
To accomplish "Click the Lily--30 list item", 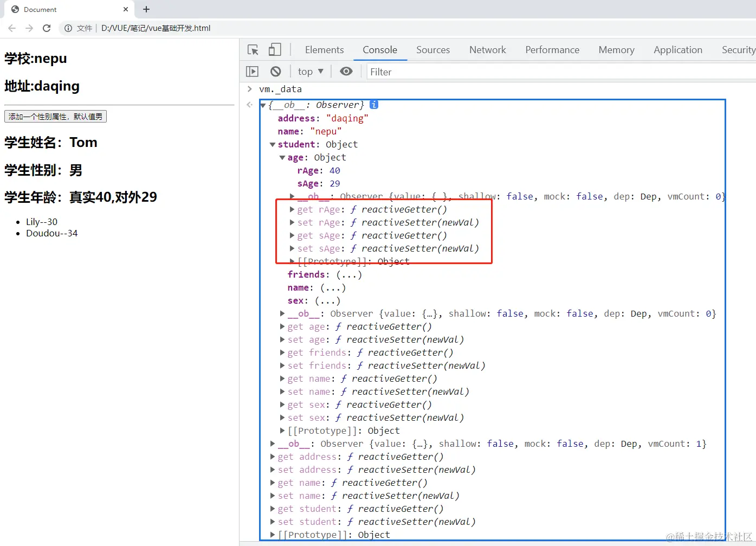I will [42, 222].
